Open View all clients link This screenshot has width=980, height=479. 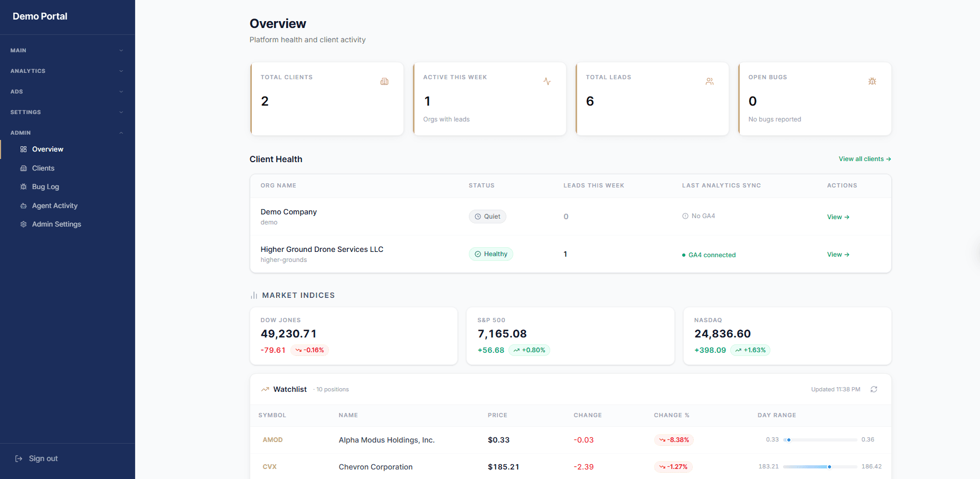(864, 158)
